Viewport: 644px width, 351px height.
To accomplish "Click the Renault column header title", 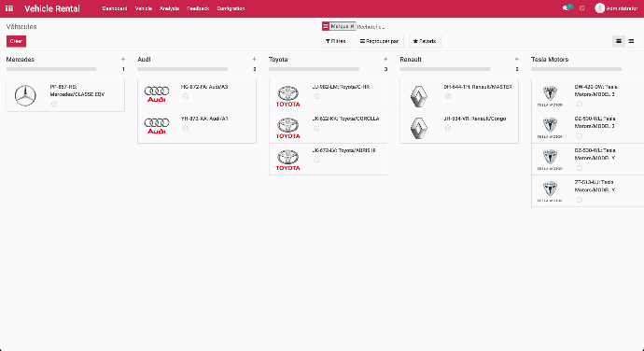I will 411,59.
